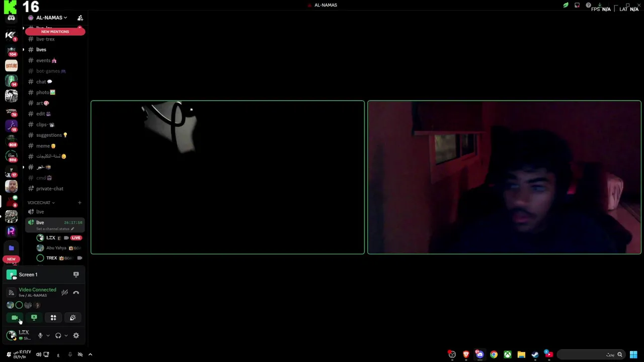
Task: Disconnect from the voice channel
Action: click(x=76, y=293)
